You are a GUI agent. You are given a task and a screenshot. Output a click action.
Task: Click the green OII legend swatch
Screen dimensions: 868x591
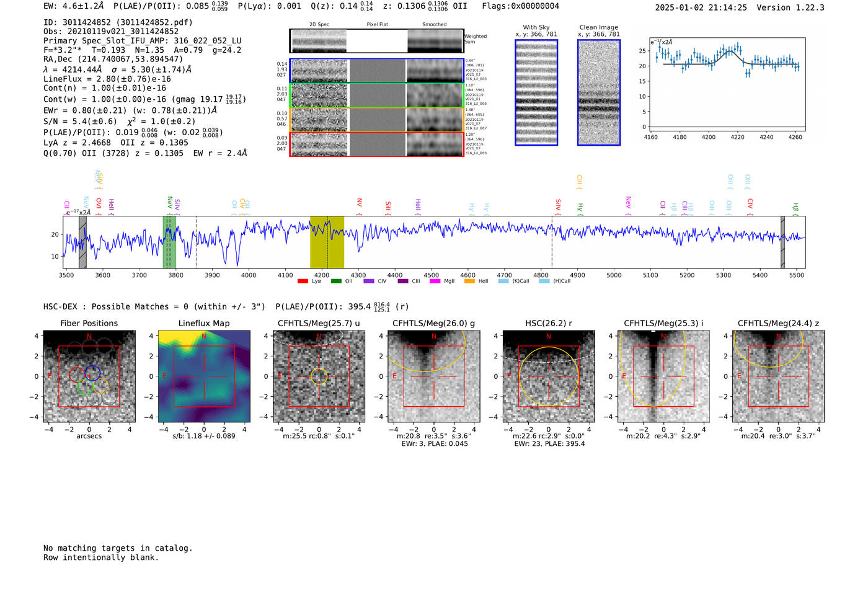coord(336,282)
